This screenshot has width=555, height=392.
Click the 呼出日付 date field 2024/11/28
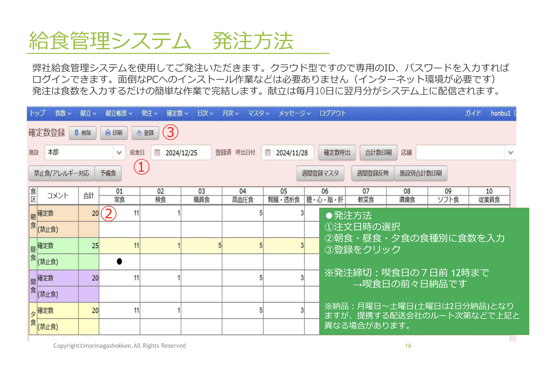[288, 153]
